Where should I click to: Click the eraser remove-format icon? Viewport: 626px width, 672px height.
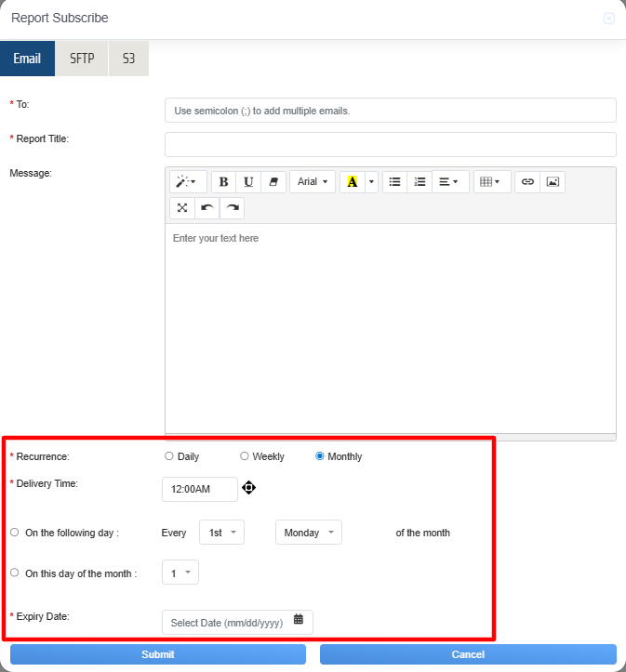click(273, 182)
